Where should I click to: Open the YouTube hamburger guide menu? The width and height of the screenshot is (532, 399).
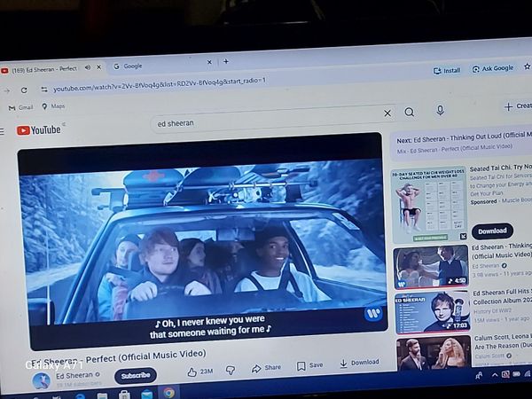pyautogui.click(x=3, y=130)
